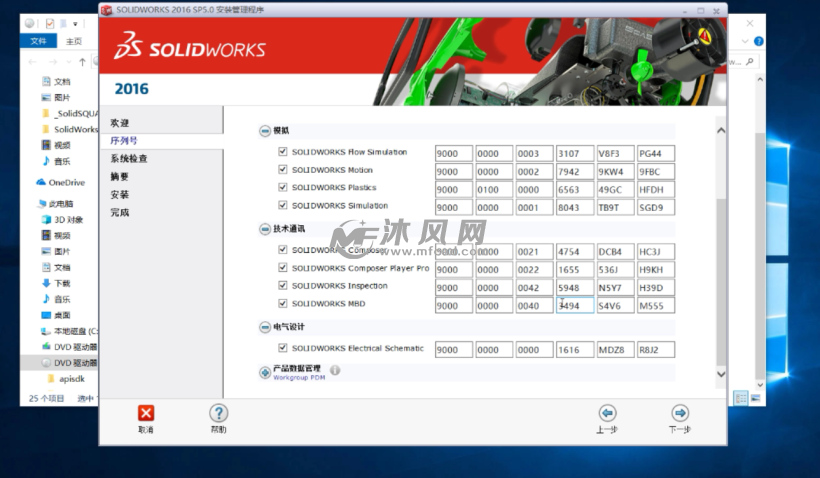Click the SOLIDWORKS installer title bar icon
Screen dimensions: 820x478
coord(107,10)
